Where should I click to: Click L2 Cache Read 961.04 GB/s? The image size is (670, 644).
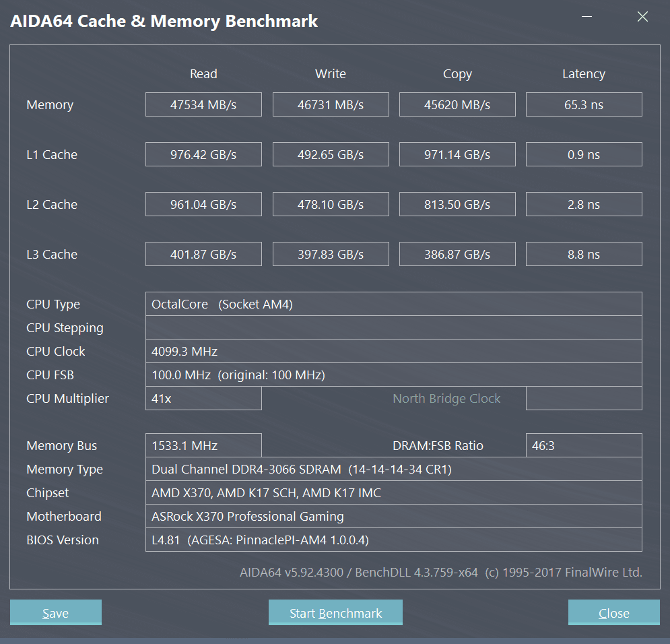[203, 204]
